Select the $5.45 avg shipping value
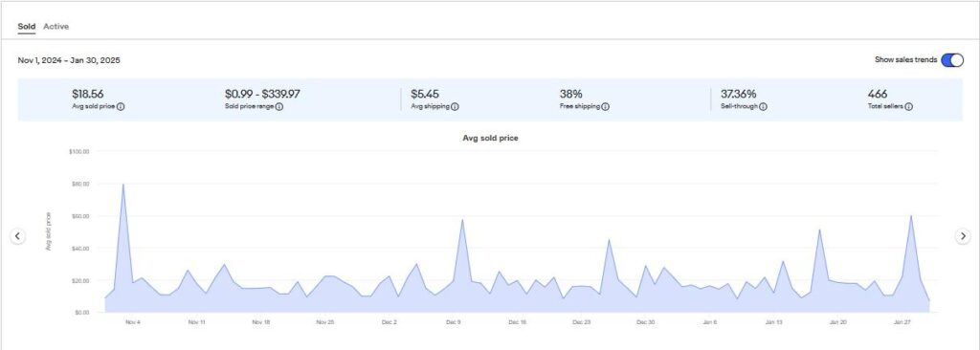980x350 pixels. pos(425,95)
